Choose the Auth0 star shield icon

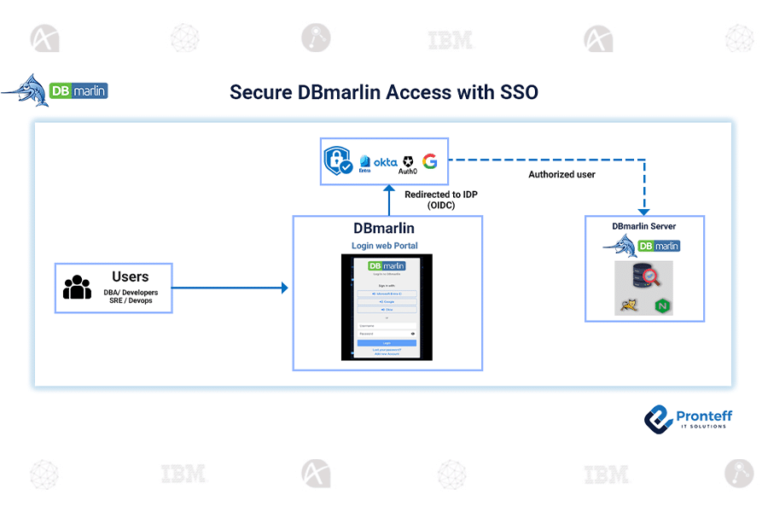pyautogui.click(x=408, y=162)
